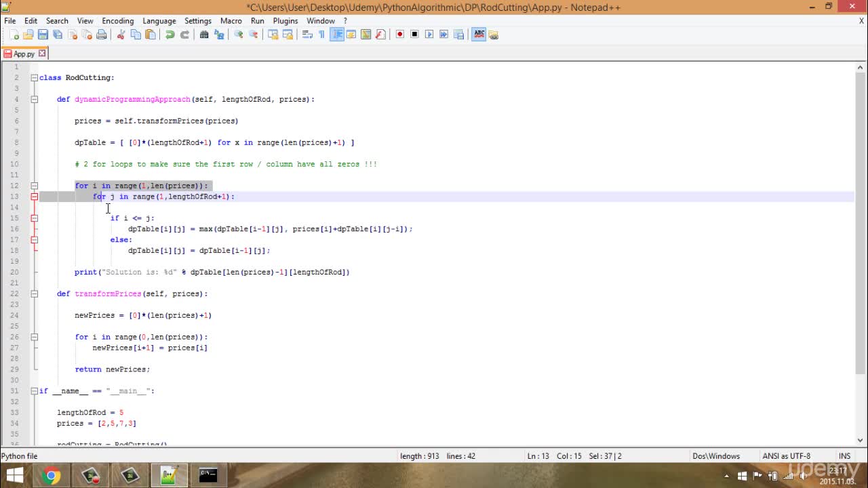
Task: Toggle the indent guide button
Action: (x=337, y=35)
